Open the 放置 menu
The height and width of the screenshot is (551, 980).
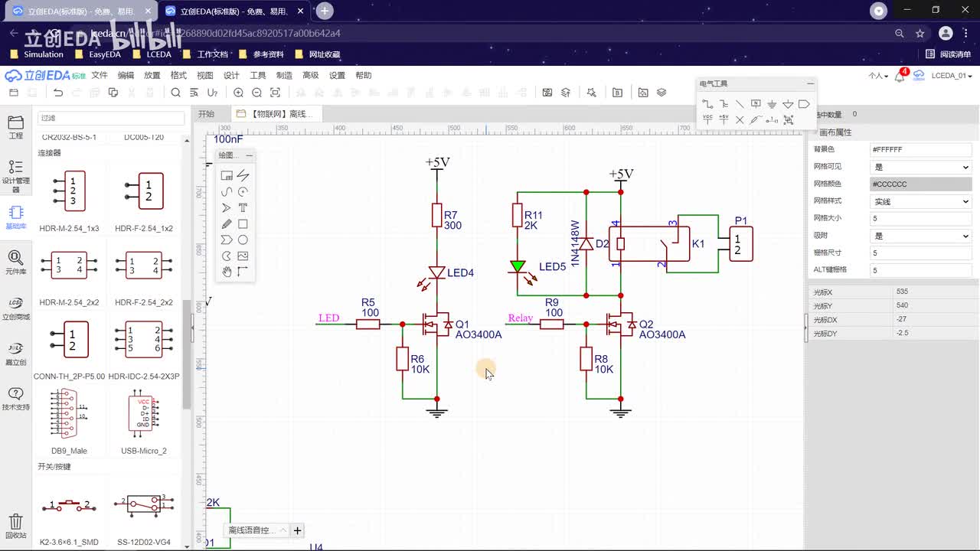[152, 75]
